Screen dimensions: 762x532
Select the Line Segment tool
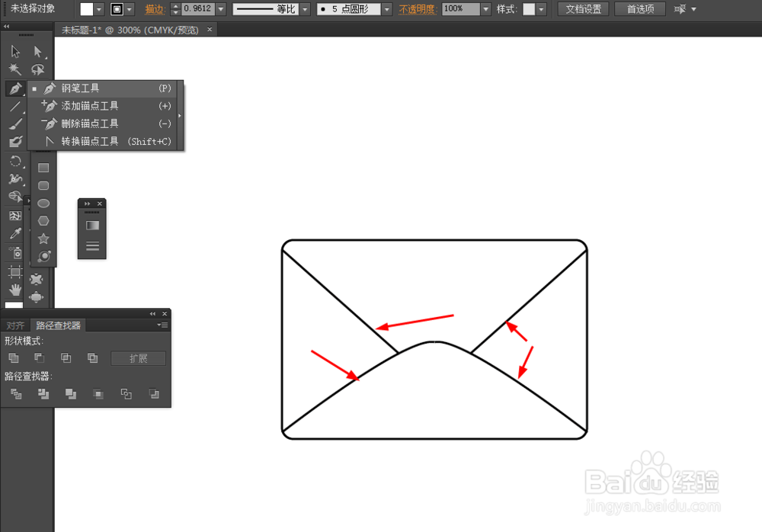point(15,106)
